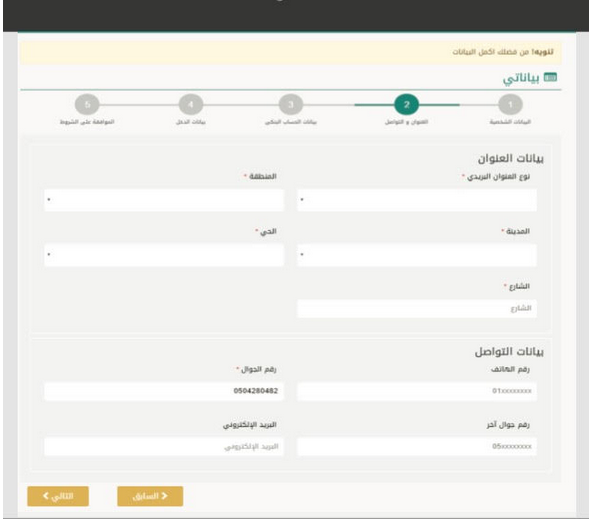Expand the الحي dropdown
Screen dimensions: 589x519
point(164,255)
